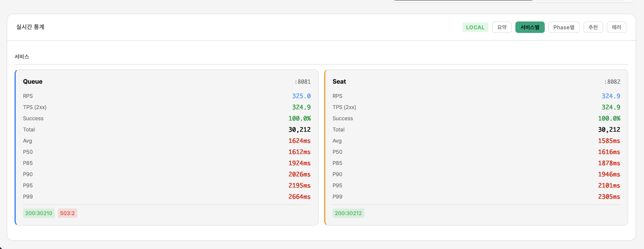Click the 서비스 section label
The image size is (644, 249).
click(22, 57)
